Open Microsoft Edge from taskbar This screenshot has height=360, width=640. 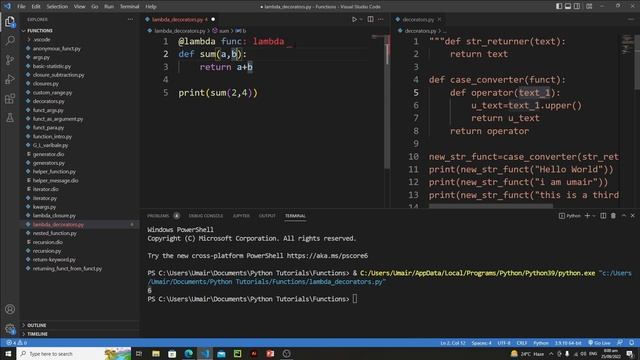click(189, 353)
